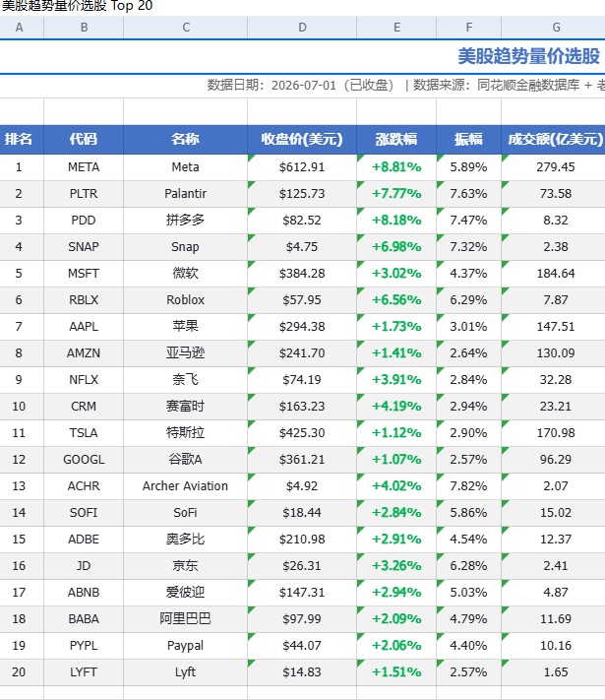Image resolution: width=605 pixels, height=700 pixels.
Task: Click the 收盘价(美元) header cell
Action: pyautogui.click(x=302, y=139)
